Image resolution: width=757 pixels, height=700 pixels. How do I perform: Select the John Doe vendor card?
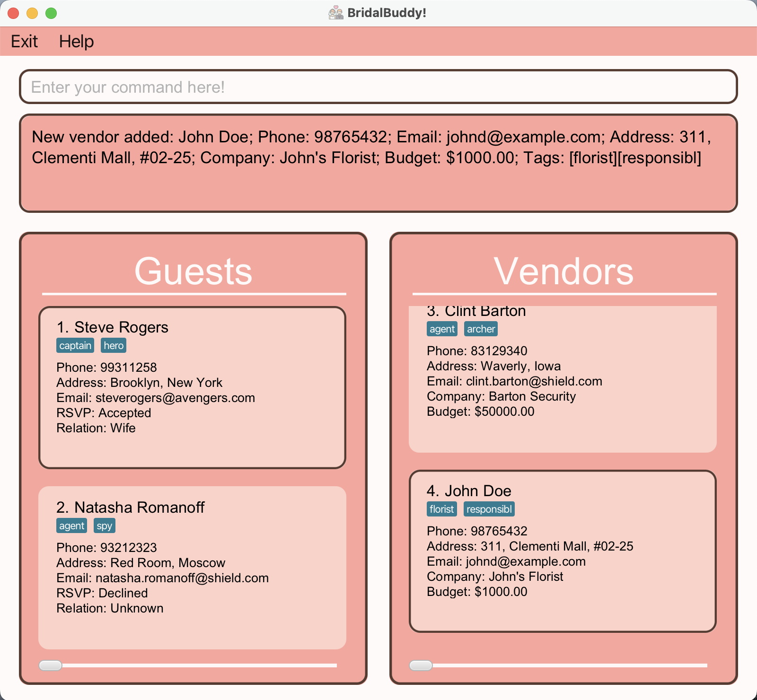(x=563, y=551)
